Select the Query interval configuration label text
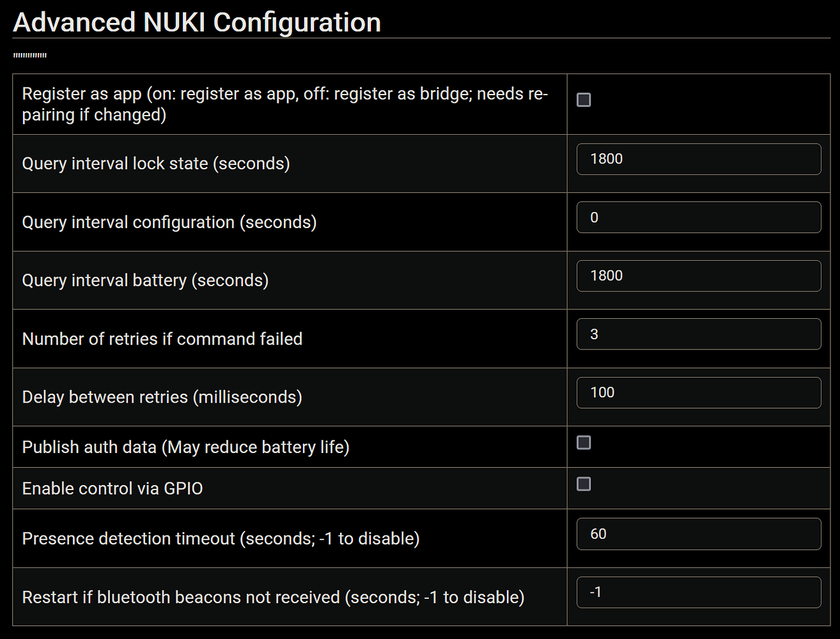840x639 pixels. pyautogui.click(x=169, y=222)
